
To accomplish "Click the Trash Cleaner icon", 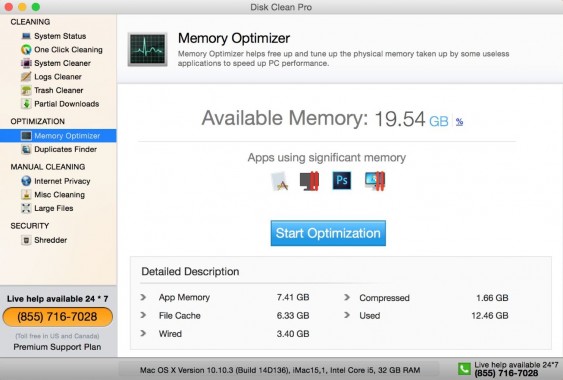I will click(x=26, y=90).
